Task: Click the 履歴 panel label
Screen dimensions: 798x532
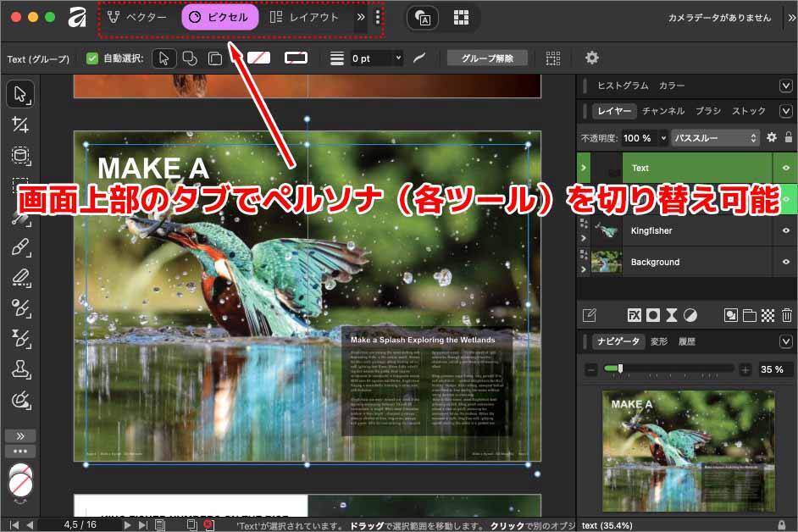Action: point(686,341)
